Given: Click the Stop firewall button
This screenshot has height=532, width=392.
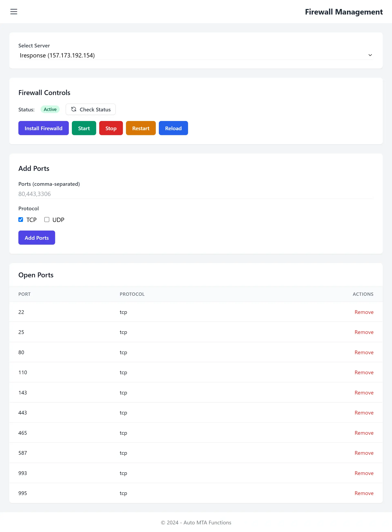Looking at the screenshot, I should pos(111,128).
